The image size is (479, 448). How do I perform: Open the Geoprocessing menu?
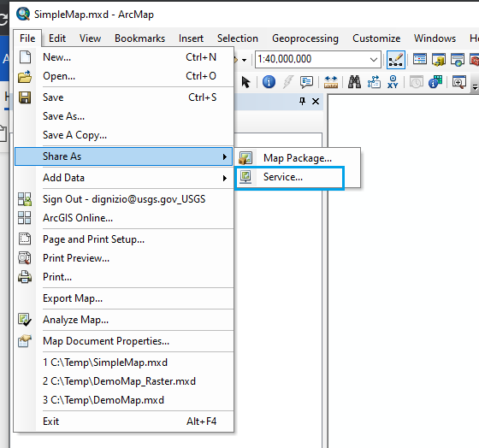point(305,38)
